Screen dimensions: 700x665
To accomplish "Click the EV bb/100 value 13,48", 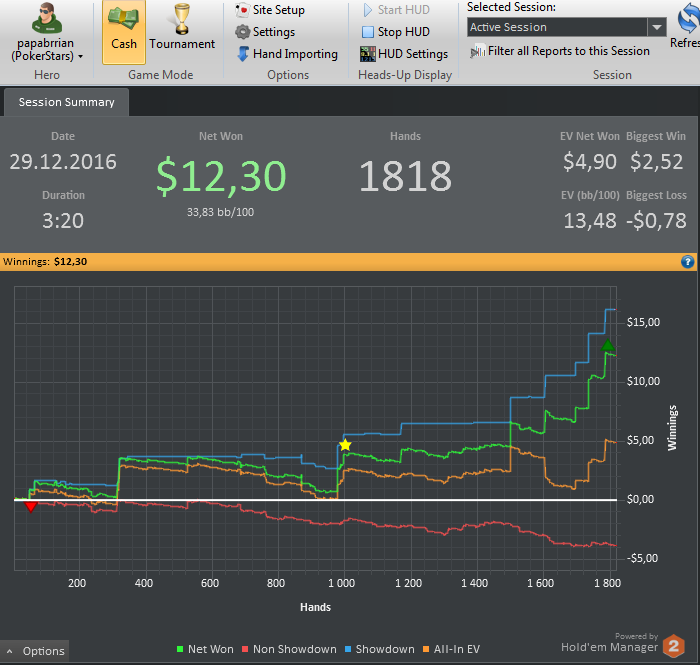I will click(590, 221).
